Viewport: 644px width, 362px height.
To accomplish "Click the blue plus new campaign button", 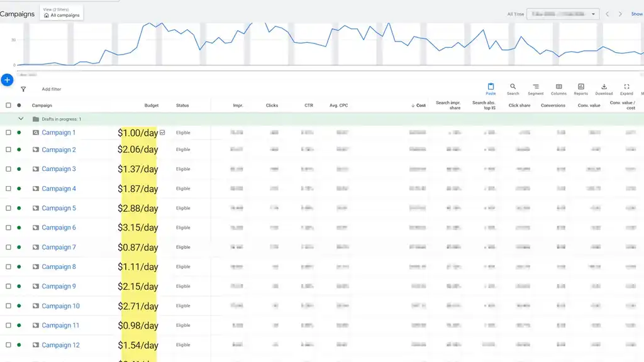I will (7, 80).
